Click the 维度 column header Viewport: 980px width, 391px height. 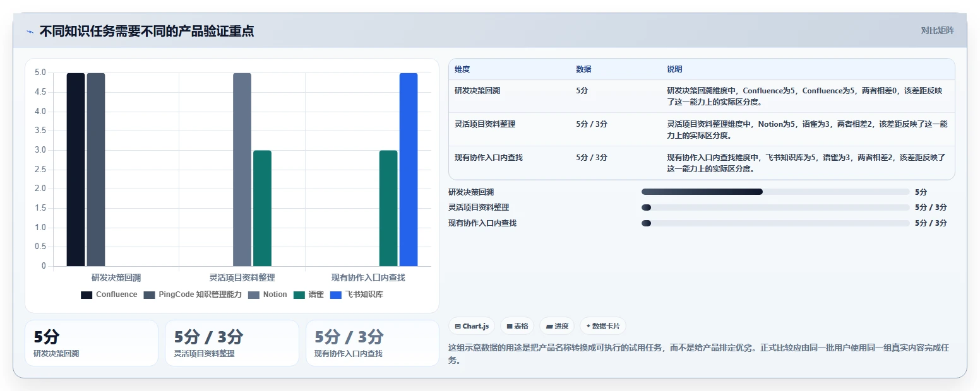(x=462, y=69)
